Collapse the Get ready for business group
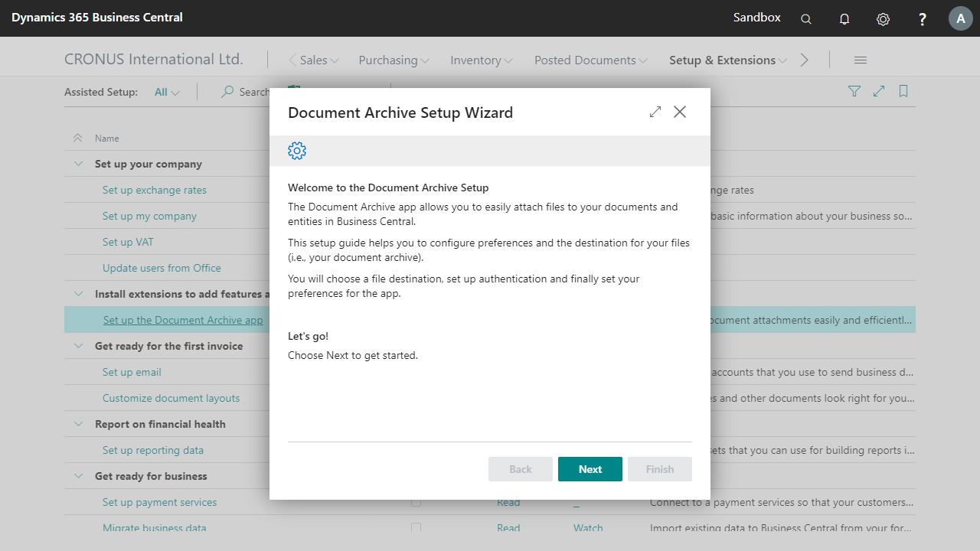This screenshot has height=551, width=980. 78,476
